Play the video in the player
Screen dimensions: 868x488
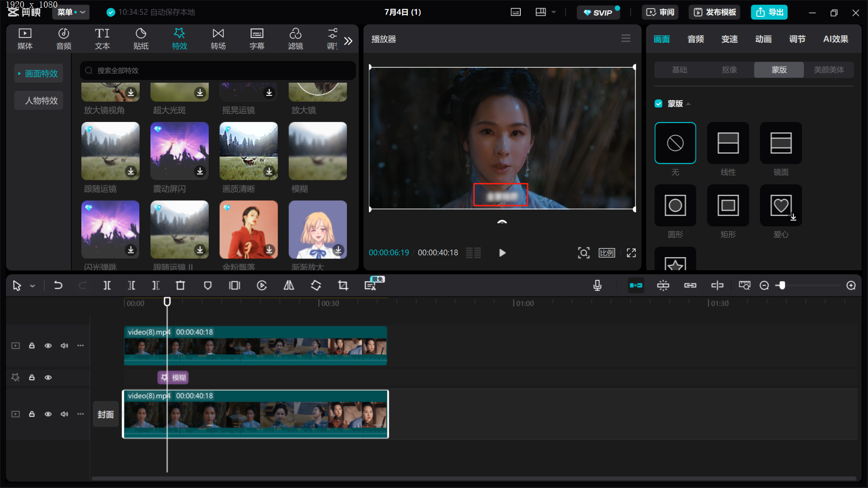coord(502,253)
